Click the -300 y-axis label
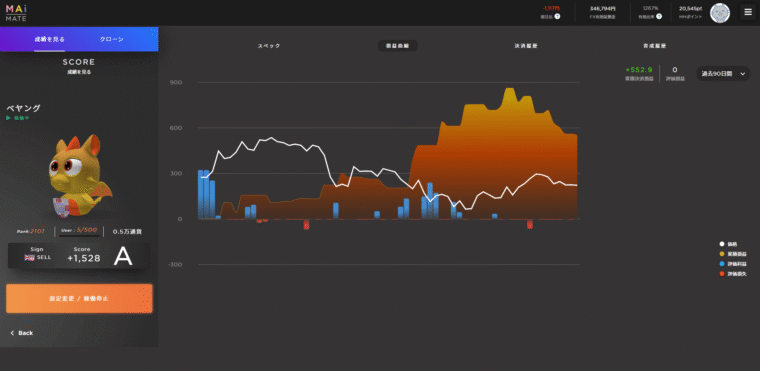The width and height of the screenshot is (760, 371). tap(175, 265)
